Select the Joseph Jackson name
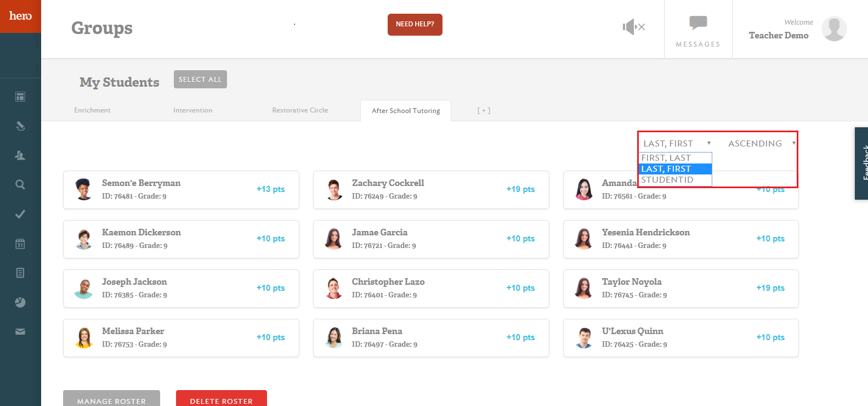Viewport: 868px width, 406px height. (x=134, y=282)
